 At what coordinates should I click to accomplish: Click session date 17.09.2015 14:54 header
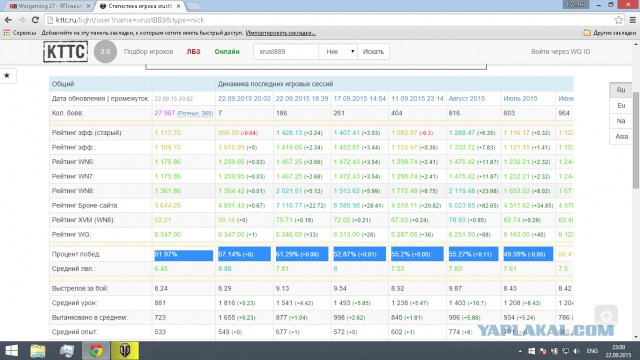(x=360, y=99)
